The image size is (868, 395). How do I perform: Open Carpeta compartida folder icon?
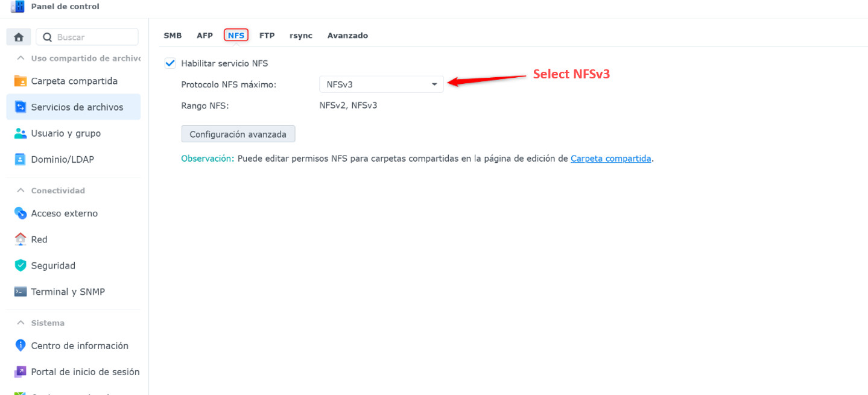(21, 81)
